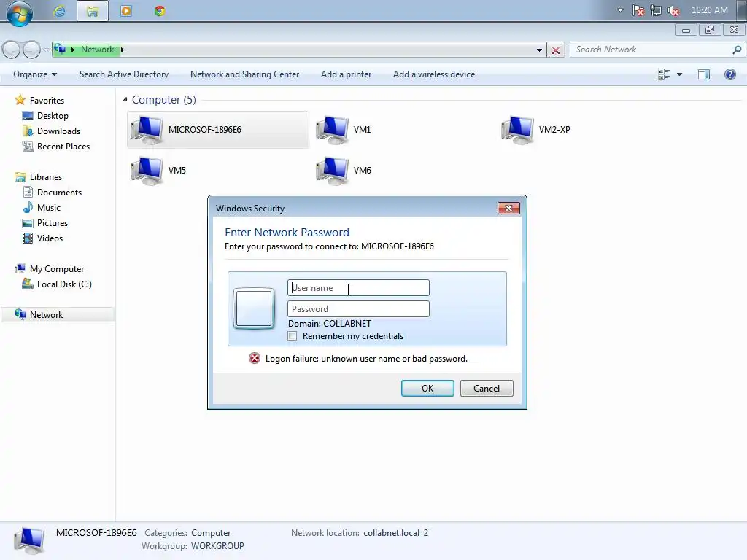The width and height of the screenshot is (747, 560).
Task: Toggle the preview pane icon
Action: (x=704, y=74)
